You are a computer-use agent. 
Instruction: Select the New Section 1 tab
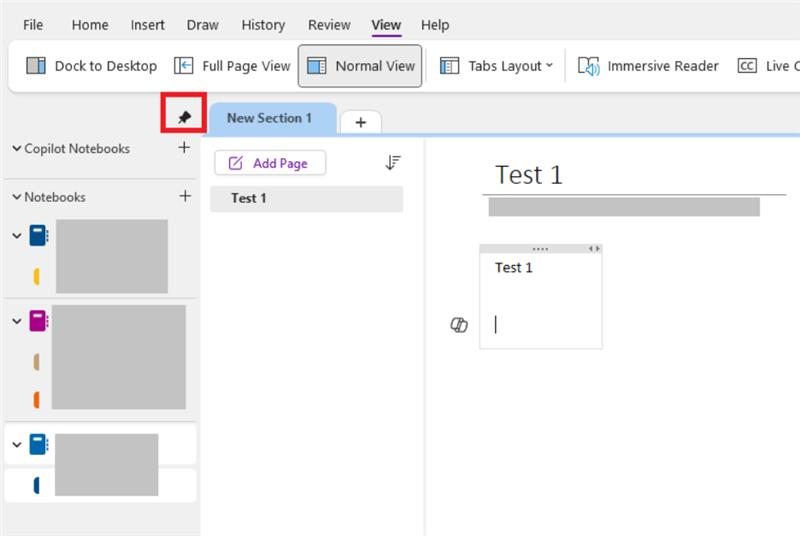[x=273, y=118]
